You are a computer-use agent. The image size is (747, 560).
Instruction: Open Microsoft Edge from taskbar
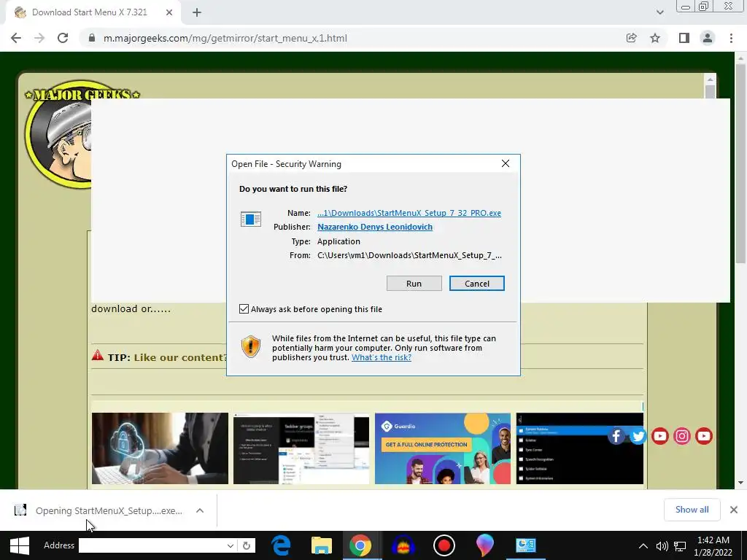[281, 545]
